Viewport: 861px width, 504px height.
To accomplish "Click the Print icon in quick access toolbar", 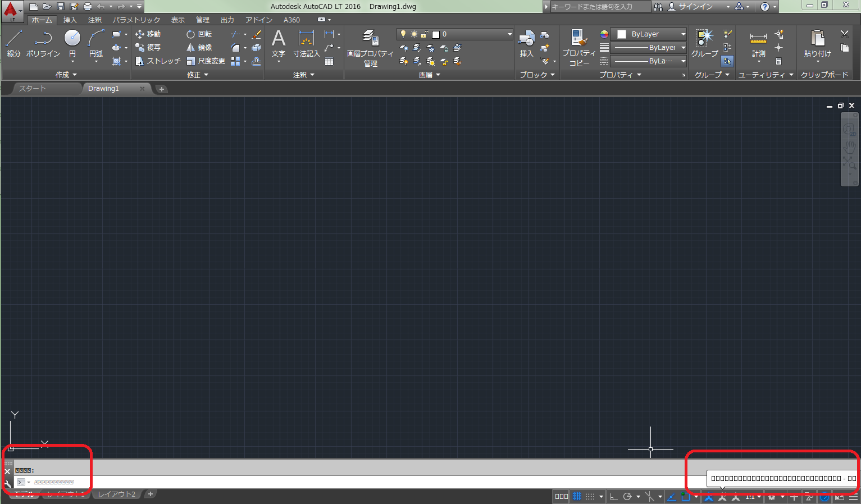I will tap(88, 7).
